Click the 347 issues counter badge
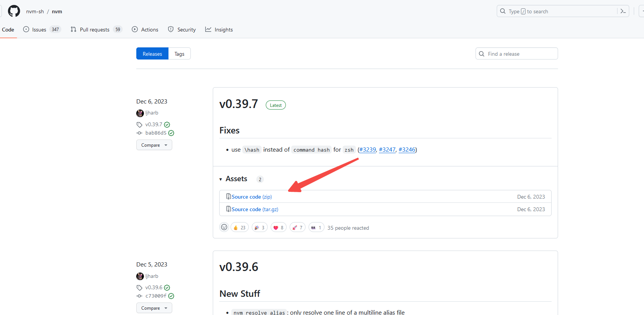This screenshot has width=644, height=315. click(55, 30)
